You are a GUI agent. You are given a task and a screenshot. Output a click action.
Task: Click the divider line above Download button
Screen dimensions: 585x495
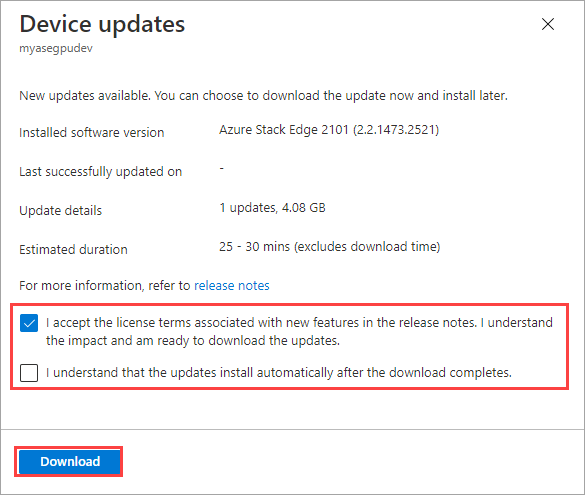tap(292, 429)
